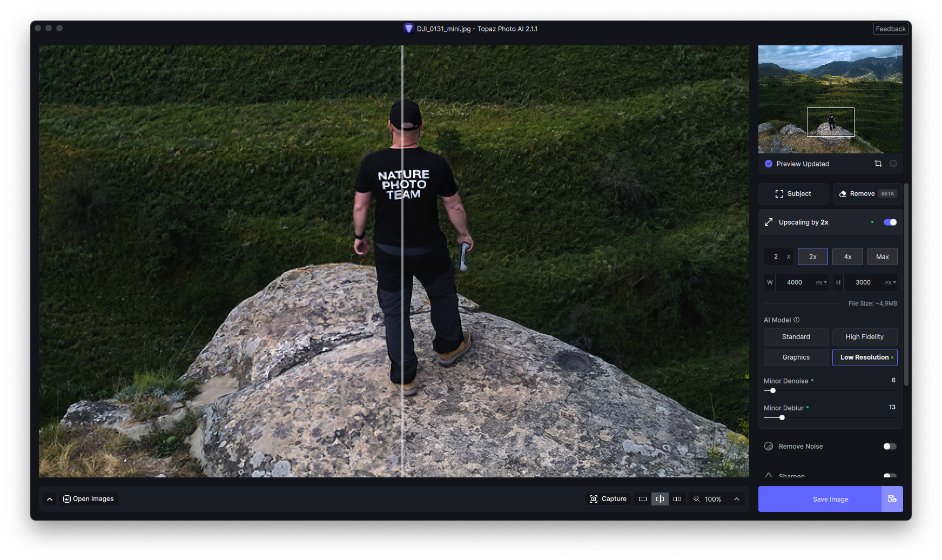
Task: Click the crop icon below the preview
Action: click(x=878, y=164)
